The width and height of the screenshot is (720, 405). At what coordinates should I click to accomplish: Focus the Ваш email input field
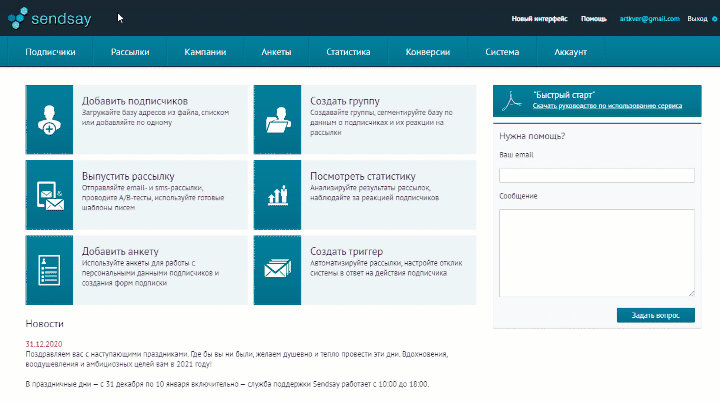596,175
